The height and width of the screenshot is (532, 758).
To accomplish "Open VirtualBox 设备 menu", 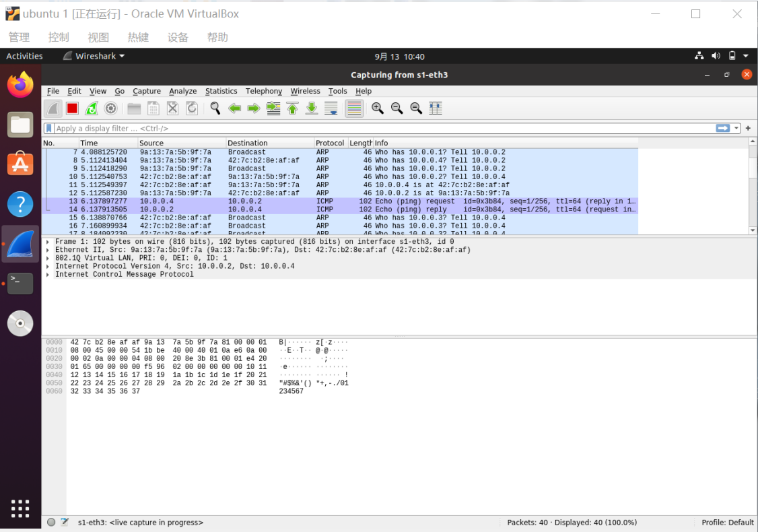I will click(x=178, y=37).
